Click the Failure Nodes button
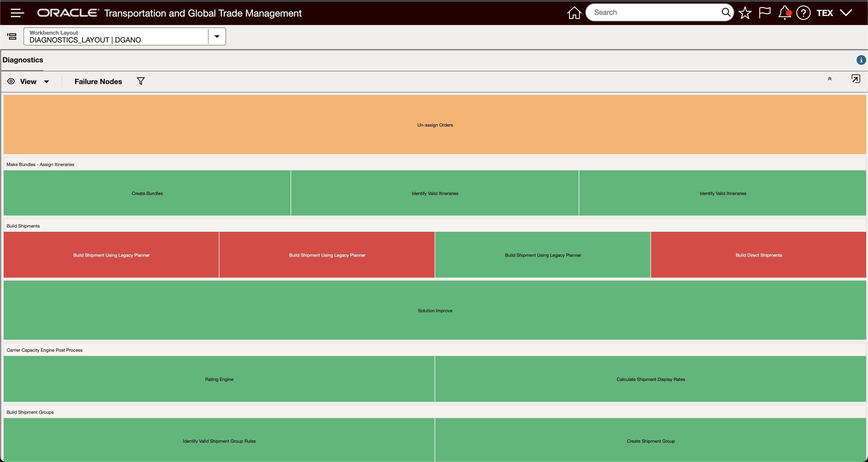Image resolution: width=868 pixels, height=462 pixels. click(98, 82)
